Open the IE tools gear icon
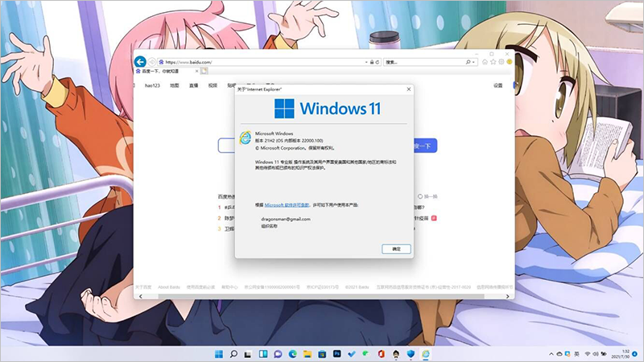The image size is (644, 362). coord(500,62)
